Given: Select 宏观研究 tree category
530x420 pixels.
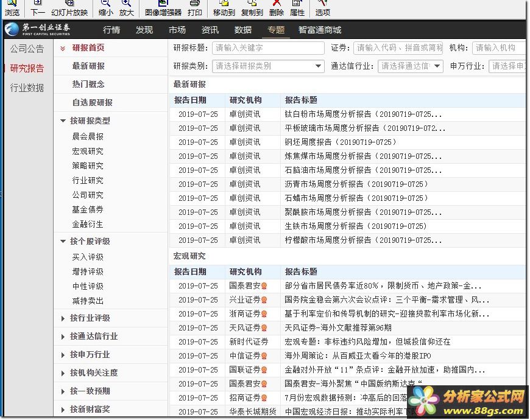Looking at the screenshot, I should pos(88,151).
